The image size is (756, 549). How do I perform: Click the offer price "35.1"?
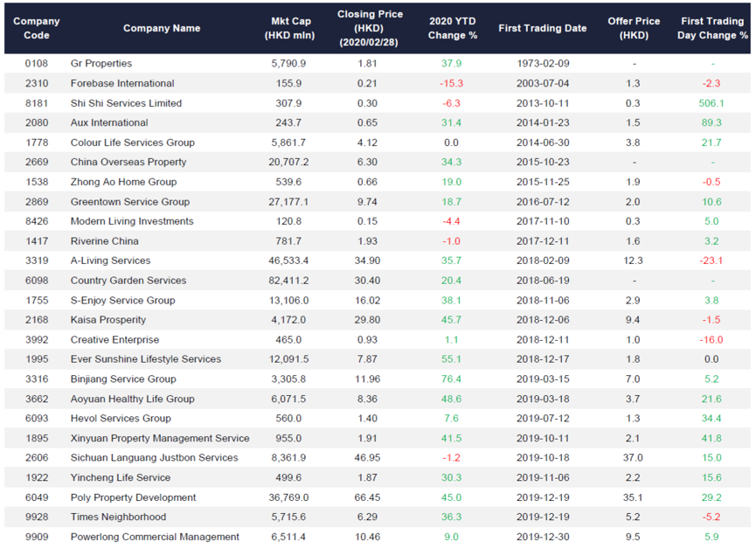pos(633,497)
